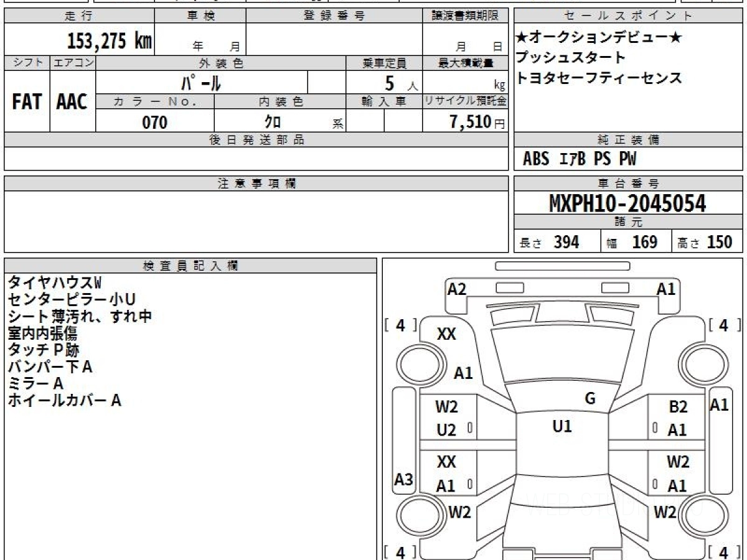Click the A3 mark on side sill
The height and width of the screenshot is (560, 747).
pos(404,480)
